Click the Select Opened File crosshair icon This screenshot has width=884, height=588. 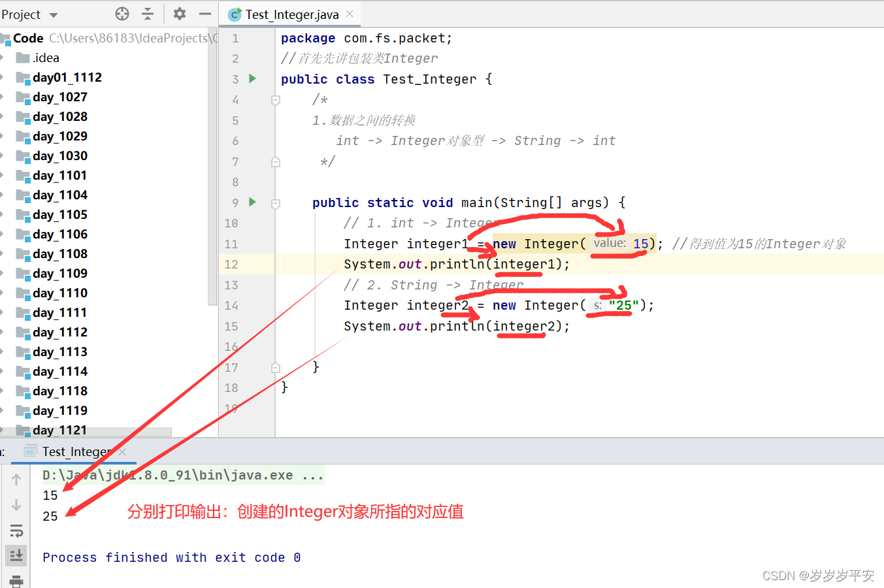click(x=122, y=14)
